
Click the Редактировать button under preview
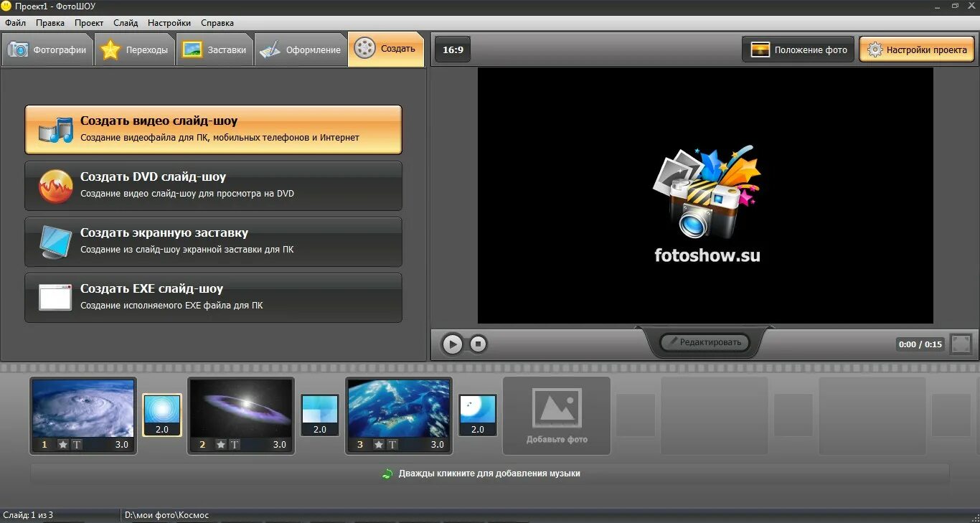(x=705, y=342)
